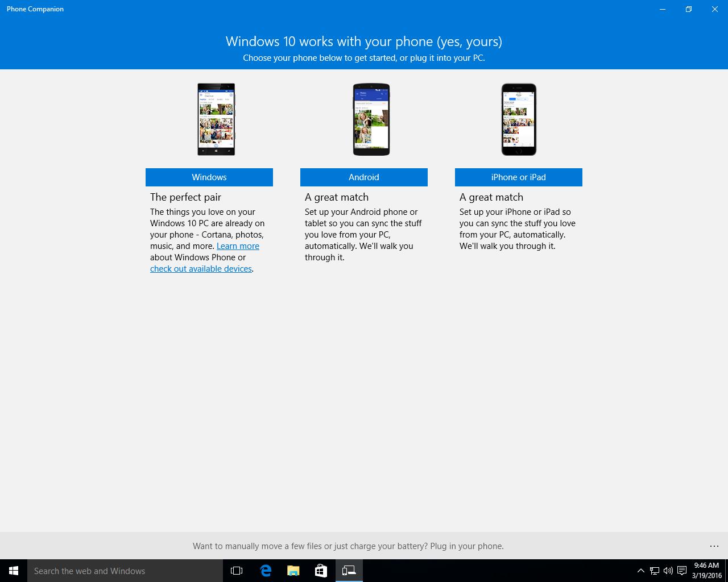Open the Learn more link
Screen dimensions: 728x582
pos(238,246)
